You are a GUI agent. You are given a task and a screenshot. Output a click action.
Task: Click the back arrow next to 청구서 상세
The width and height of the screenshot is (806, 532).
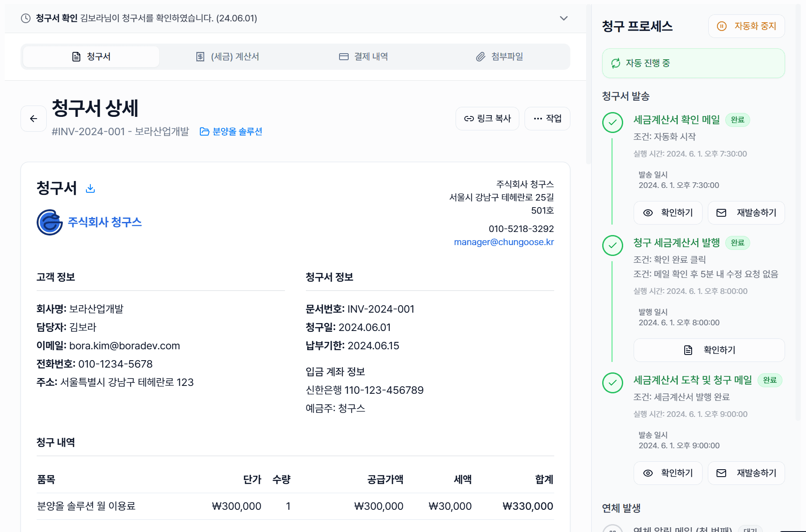coord(34,119)
